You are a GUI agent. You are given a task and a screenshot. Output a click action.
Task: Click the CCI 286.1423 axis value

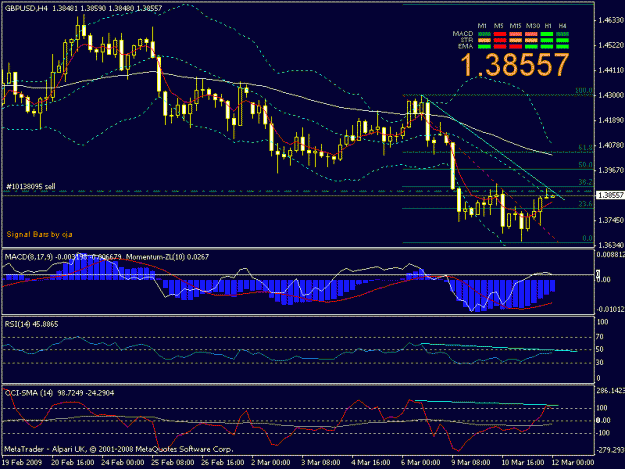[610, 391]
